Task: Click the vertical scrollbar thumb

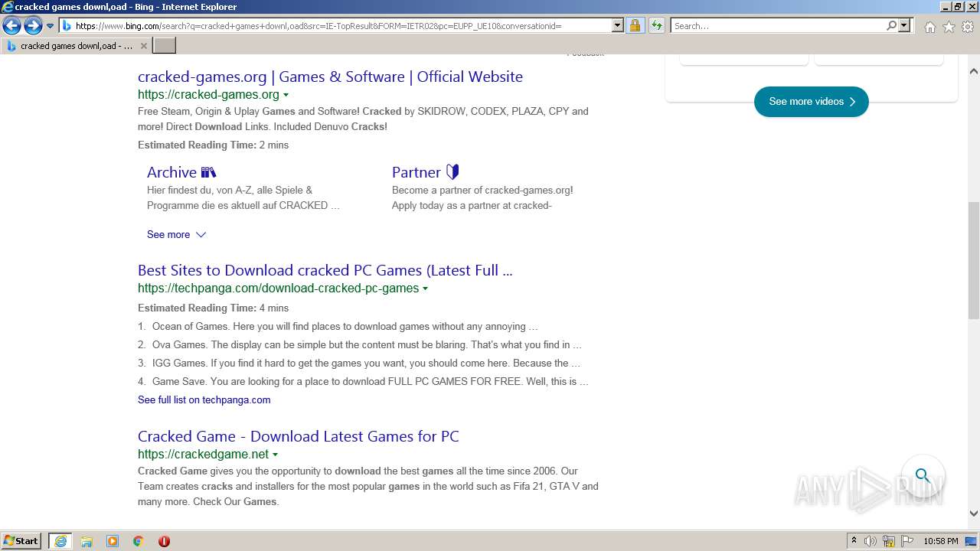Action: pyautogui.click(x=974, y=260)
